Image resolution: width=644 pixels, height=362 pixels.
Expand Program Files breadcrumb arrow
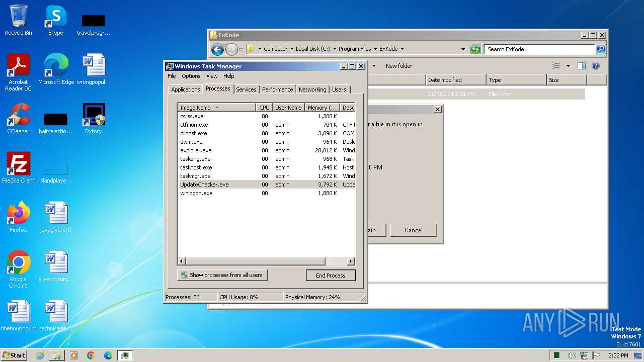(x=375, y=49)
